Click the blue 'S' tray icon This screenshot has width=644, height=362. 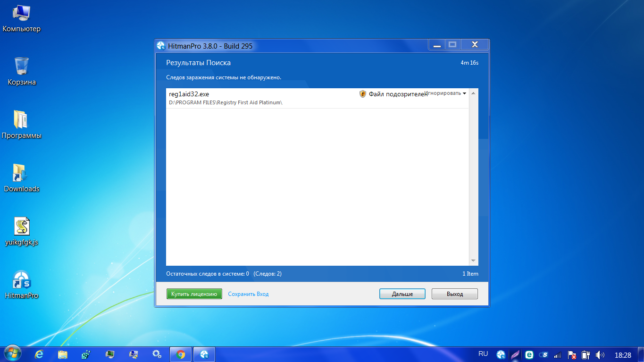click(544, 355)
